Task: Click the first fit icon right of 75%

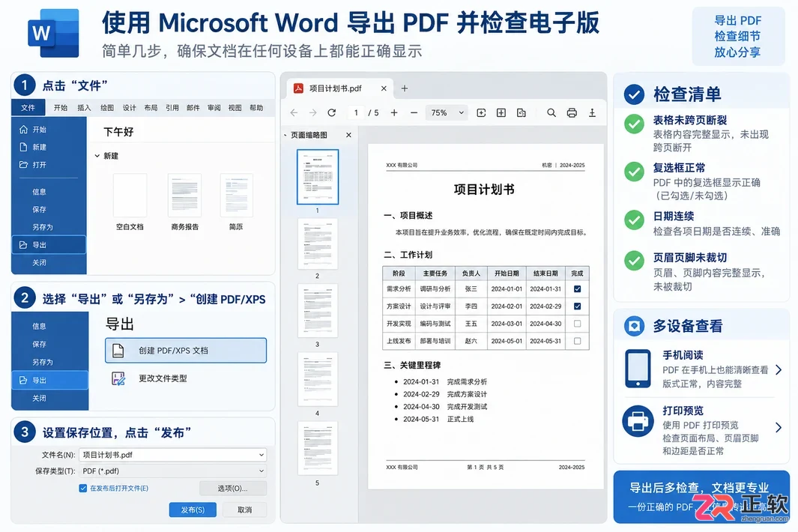Action: [x=481, y=112]
